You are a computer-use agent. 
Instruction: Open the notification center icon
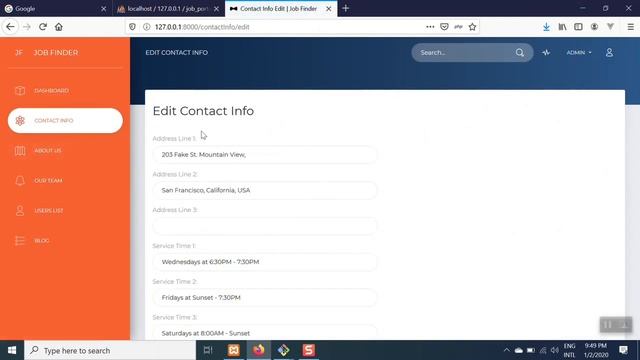click(623, 350)
